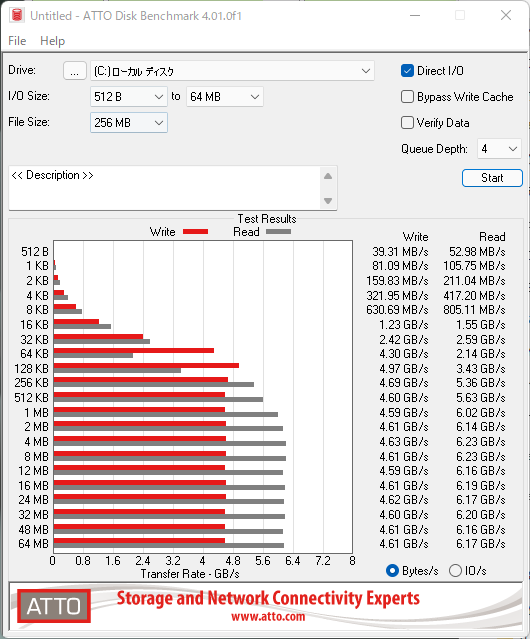Open the www.atto.com link in banner
Screen dimensions: 530x639
pos(268,617)
